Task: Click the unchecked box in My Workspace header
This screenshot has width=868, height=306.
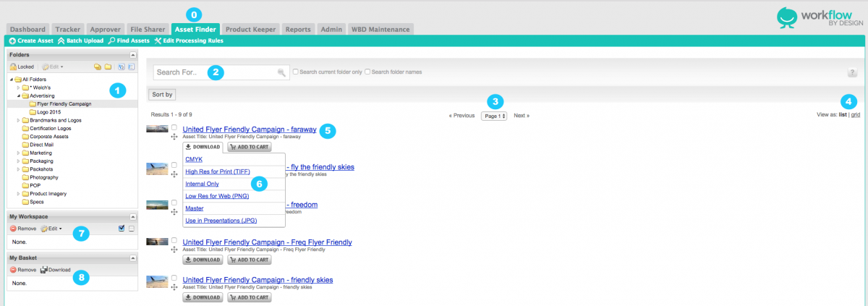Action: point(131,229)
